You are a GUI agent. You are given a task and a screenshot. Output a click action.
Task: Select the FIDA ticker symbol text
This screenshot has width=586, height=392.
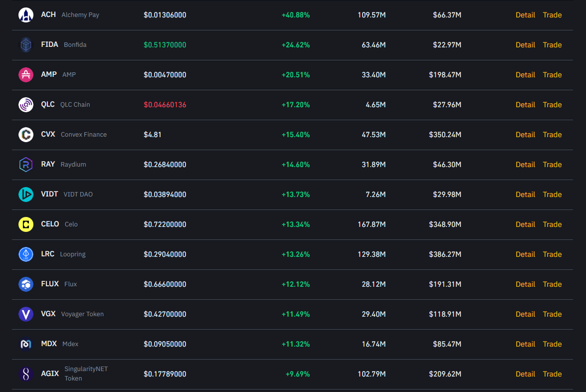pos(49,45)
